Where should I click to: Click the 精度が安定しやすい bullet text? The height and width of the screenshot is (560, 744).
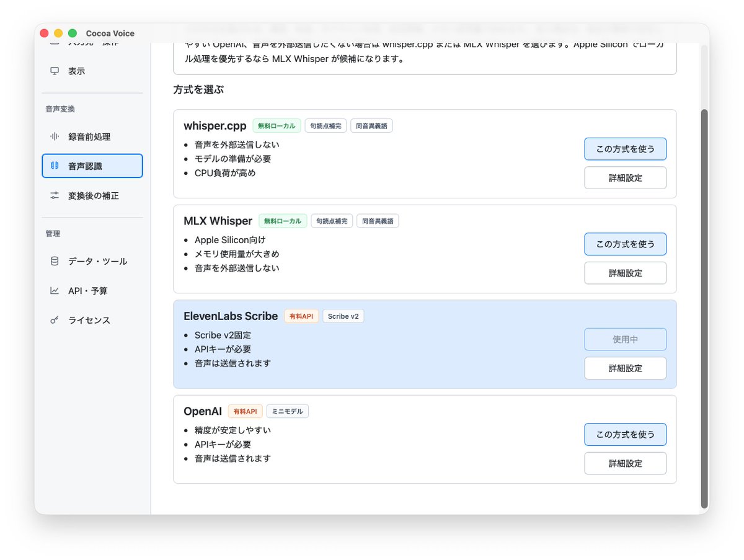pyautogui.click(x=232, y=430)
